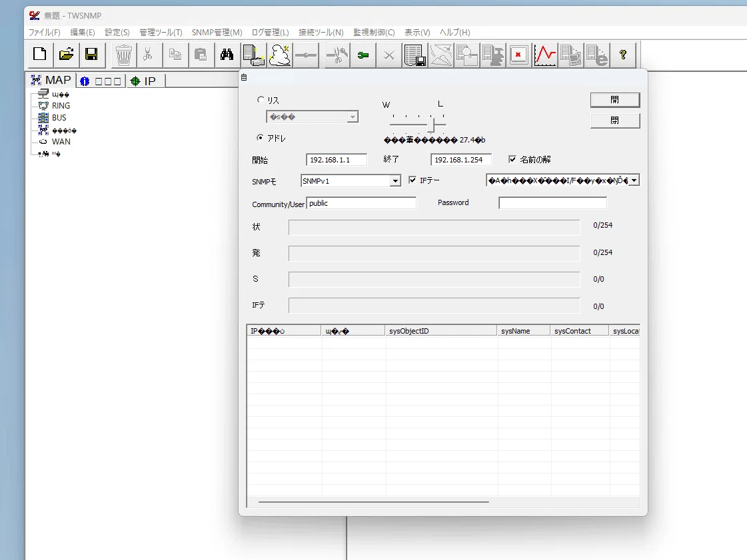Click the W to L slider handle
Image resolution: width=747 pixels, height=560 pixels.
tap(431, 125)
